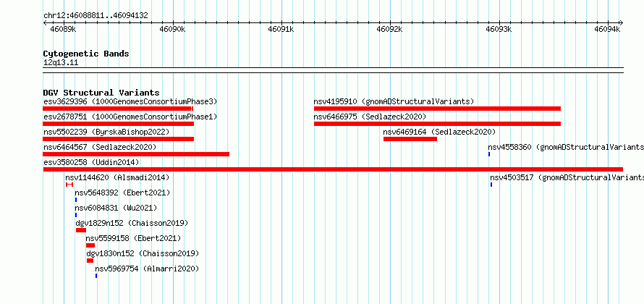
Task: Click the long esv3580258 red bar
Action: 333,169
